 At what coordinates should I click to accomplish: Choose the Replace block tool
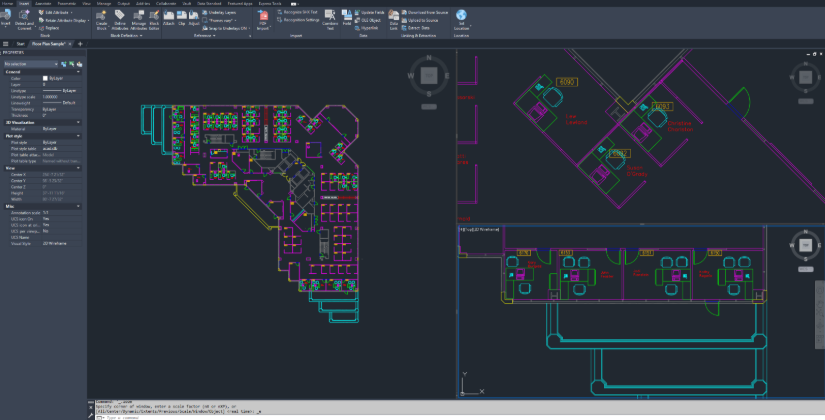[48, 28]
